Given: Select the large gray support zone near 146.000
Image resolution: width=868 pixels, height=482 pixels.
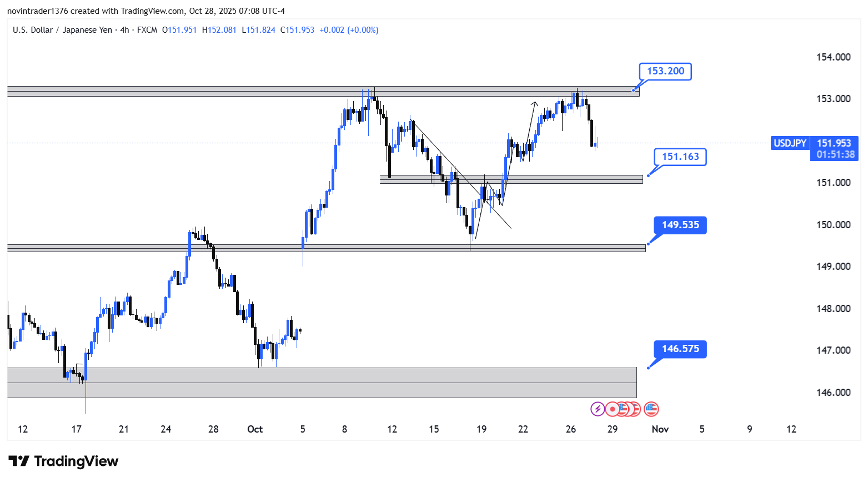Looking at the screenshot, I should [x=322, y=383].
